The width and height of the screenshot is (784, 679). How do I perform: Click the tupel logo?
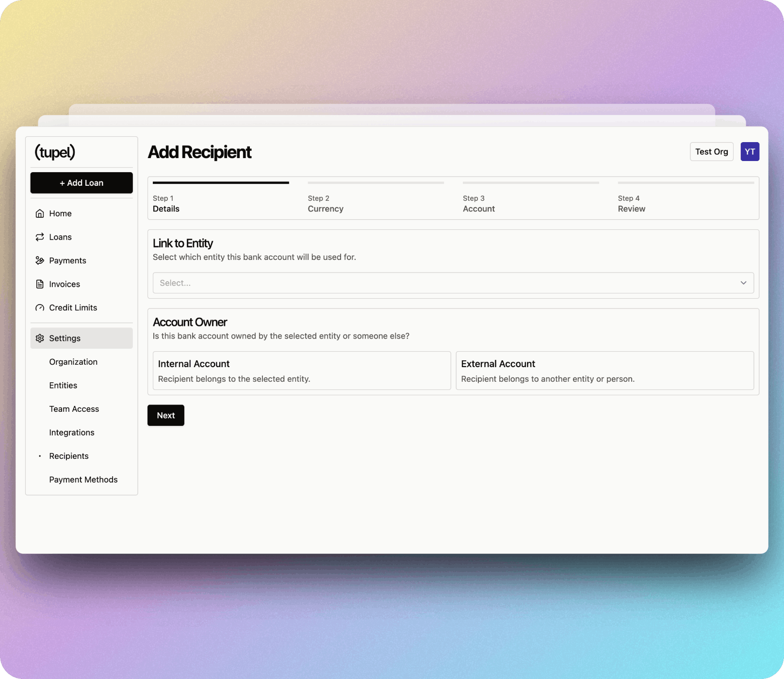click(55, 152)
